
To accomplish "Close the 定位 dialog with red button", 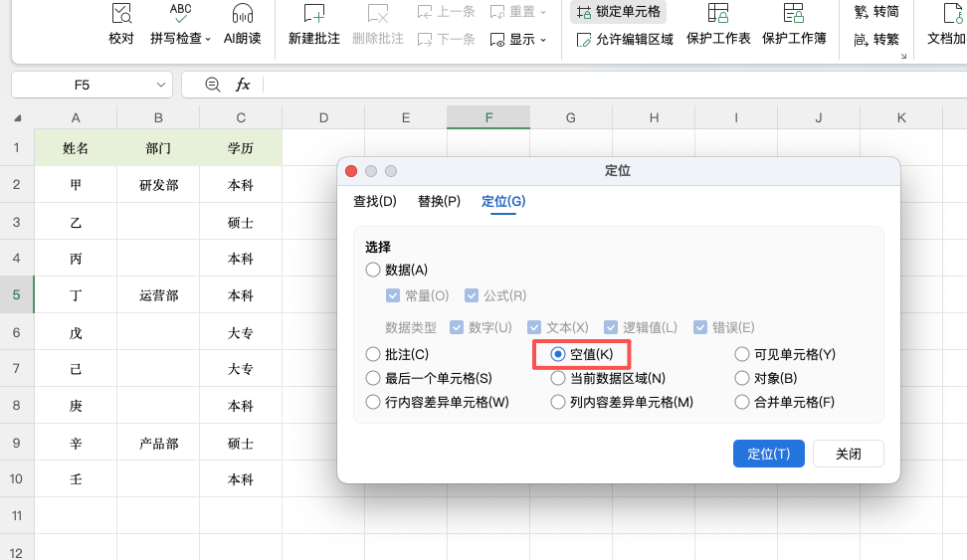I will coord(351,171).
